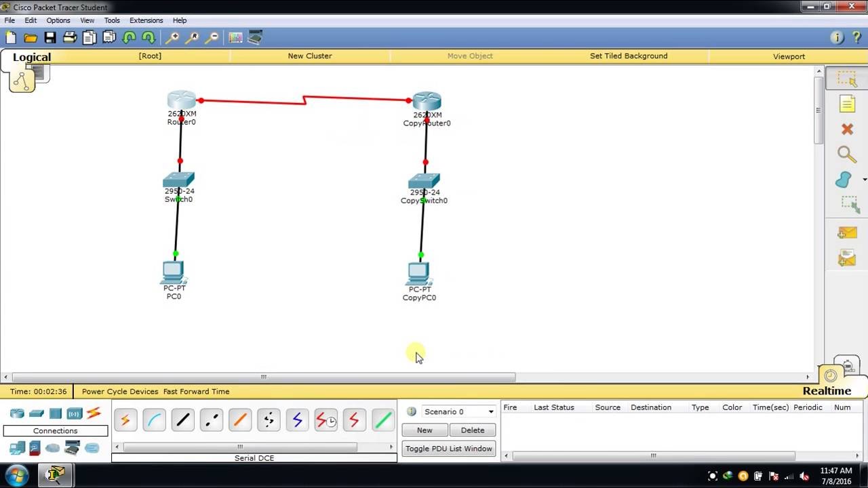Pick automatic connection type cable
The height and width of the screenshot is (488, 868).
tap(125, 421)
